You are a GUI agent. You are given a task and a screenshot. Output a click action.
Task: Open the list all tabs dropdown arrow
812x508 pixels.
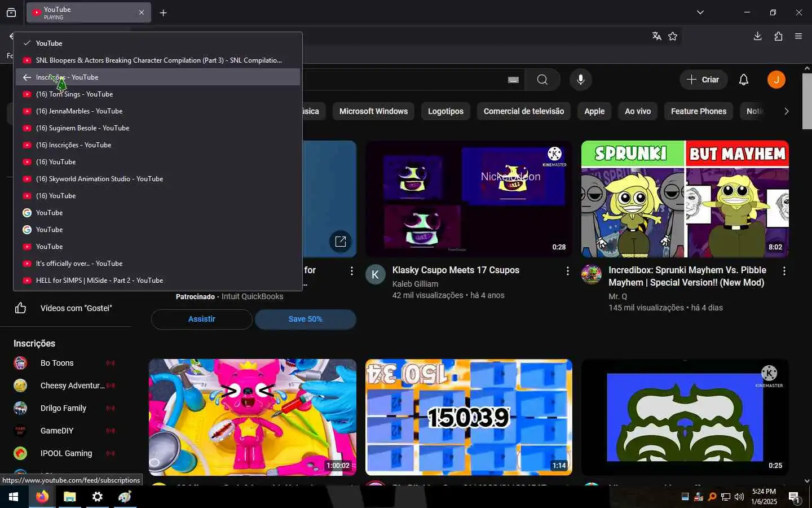pyautogui.click(x=700, y=12)
